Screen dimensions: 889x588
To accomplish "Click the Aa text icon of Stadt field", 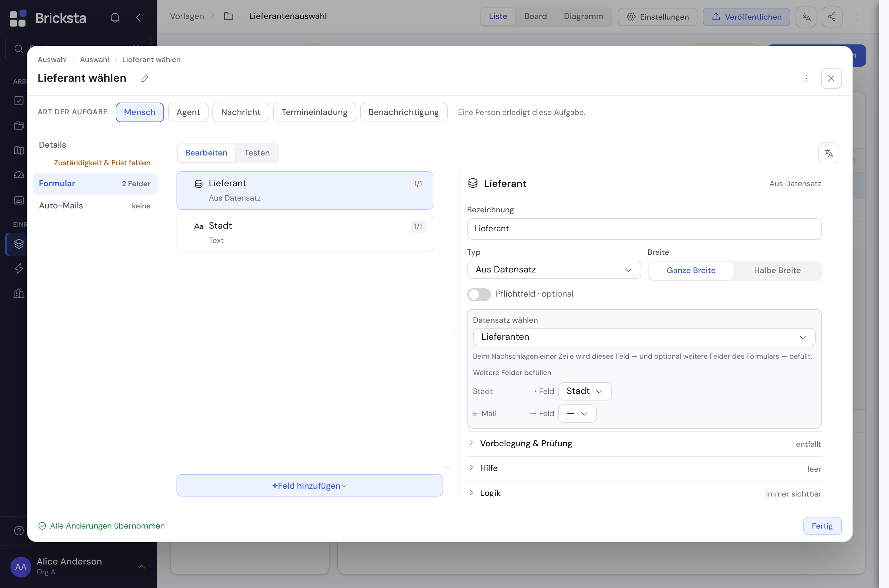I will [199, 226].
